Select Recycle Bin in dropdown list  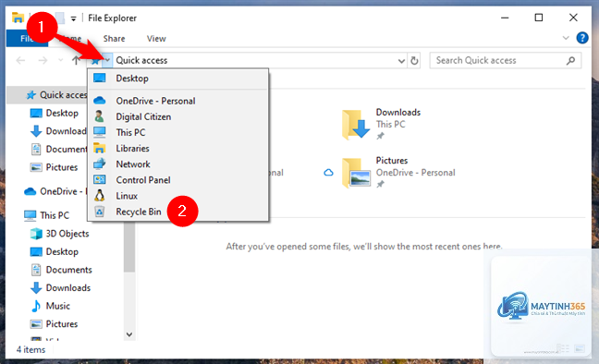click(178, 212)
